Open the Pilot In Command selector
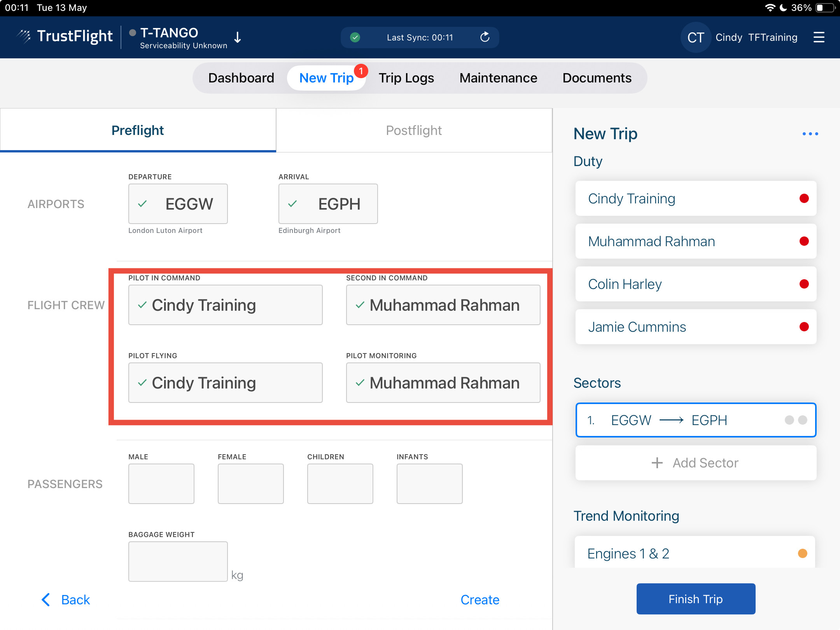The width and height of the screenshot is (840, 630). 225,305
